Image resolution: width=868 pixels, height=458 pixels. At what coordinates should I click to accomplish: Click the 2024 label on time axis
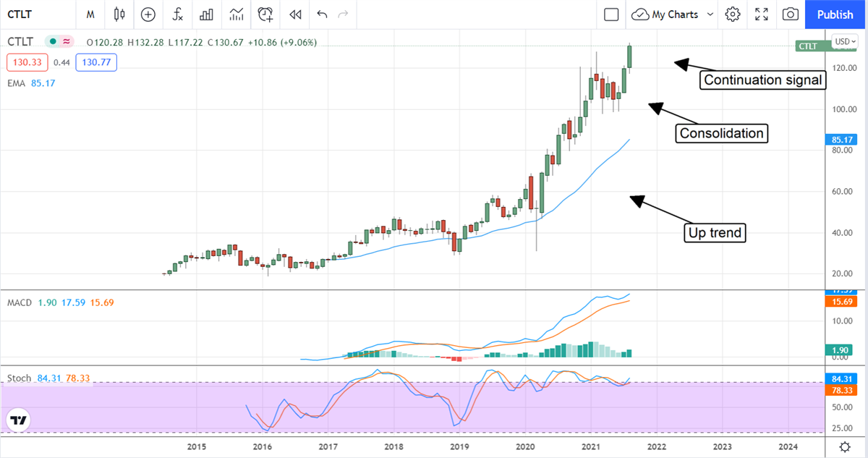pyautogui.click(x=788, y=447)
